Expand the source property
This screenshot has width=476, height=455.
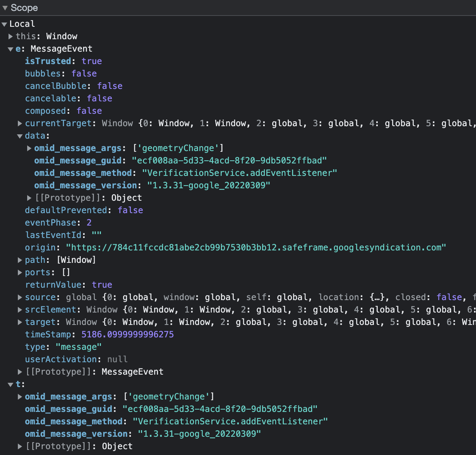(x=20, y=297)
